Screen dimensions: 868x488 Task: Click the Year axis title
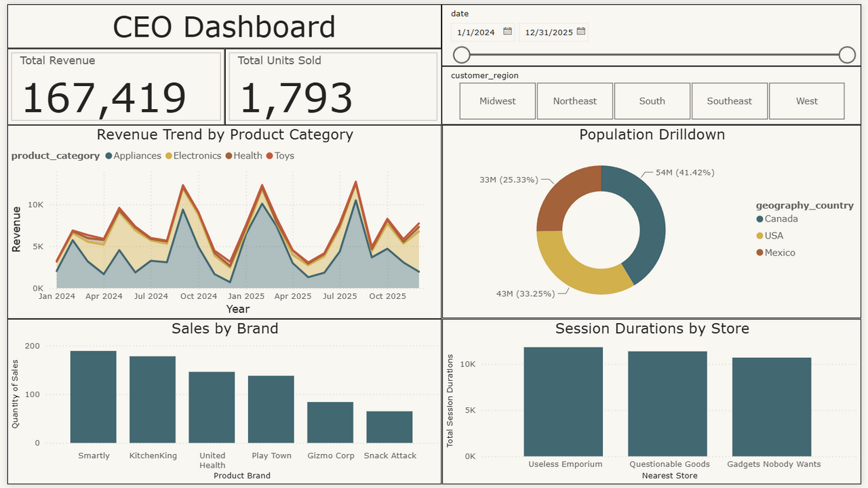click(x=238, y=309)
